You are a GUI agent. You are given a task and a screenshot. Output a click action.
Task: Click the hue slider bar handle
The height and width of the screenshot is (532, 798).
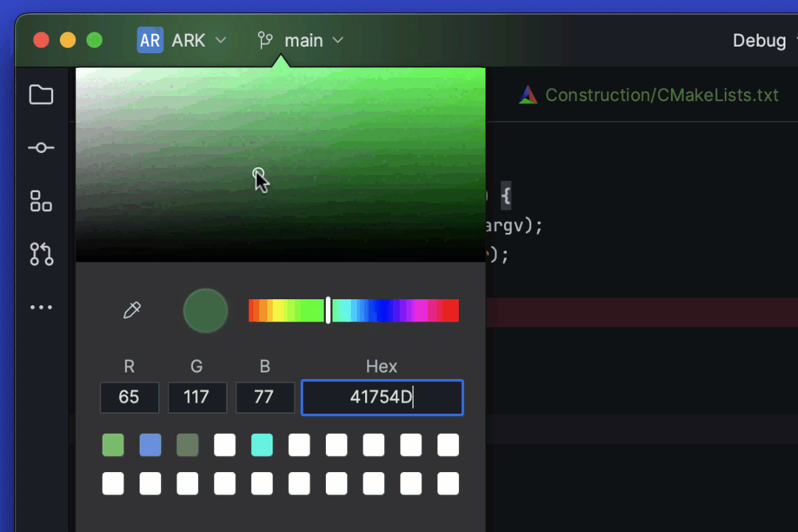pyautogui.click(x=328, y=310)
